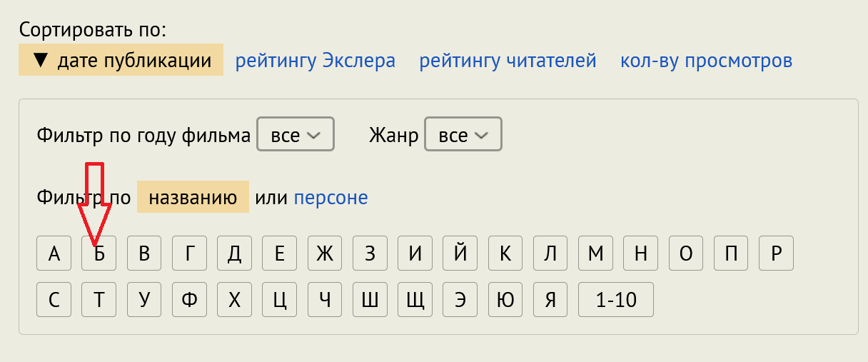
Task: Choose letter Ф in alphabet
Action: (189, 300)
